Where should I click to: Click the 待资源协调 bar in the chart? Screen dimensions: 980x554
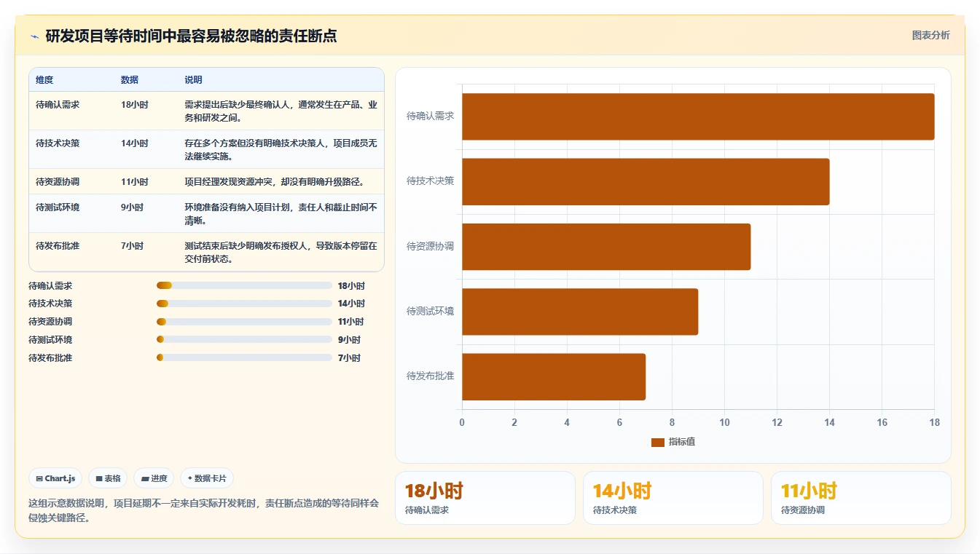pyautogui.click(x=606, y=247)
